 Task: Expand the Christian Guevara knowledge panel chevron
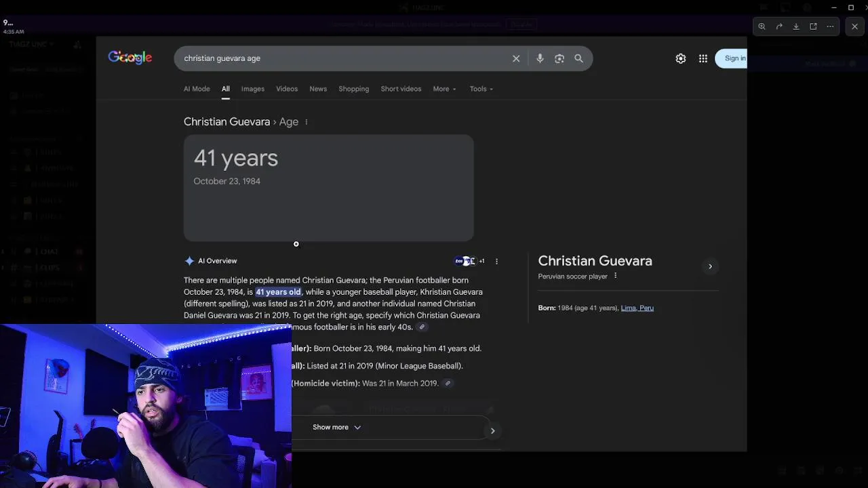[x=710, y=266]
